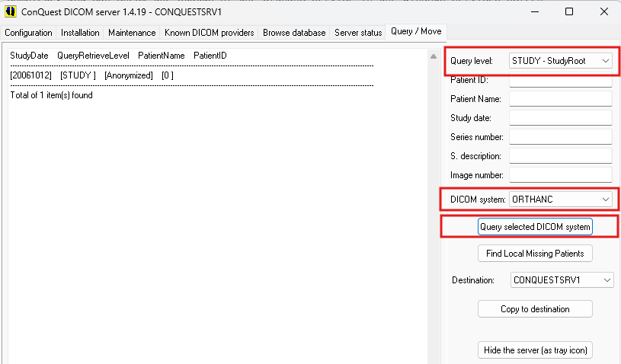621x364 pixels.
Task: Focus the Patient Name input field
Action: pyautogui.click(x=560, y=99)
